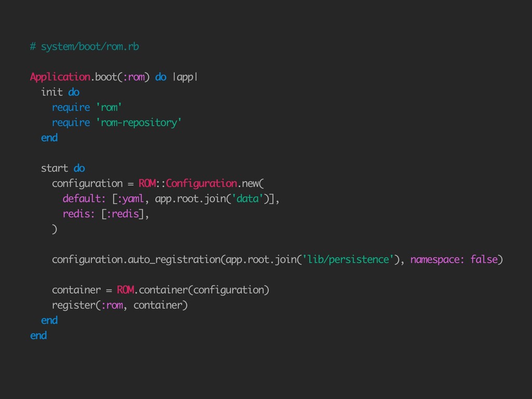Screen dimensions: 532x399
Task: Click 'register' method call
Action: click(x=74, y=305)
